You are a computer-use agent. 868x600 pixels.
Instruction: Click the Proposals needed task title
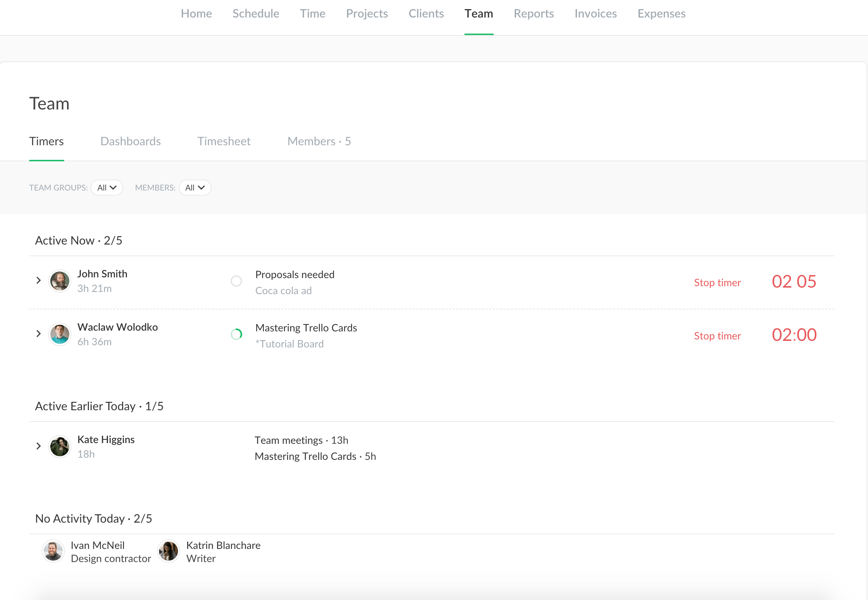coord(295,275)
